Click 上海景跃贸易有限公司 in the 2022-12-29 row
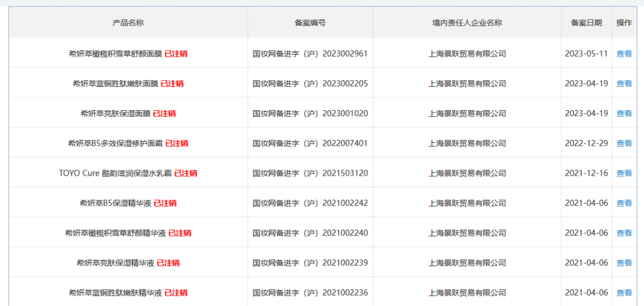The height and width of the screenshot is (306, 644). point(467,143)
